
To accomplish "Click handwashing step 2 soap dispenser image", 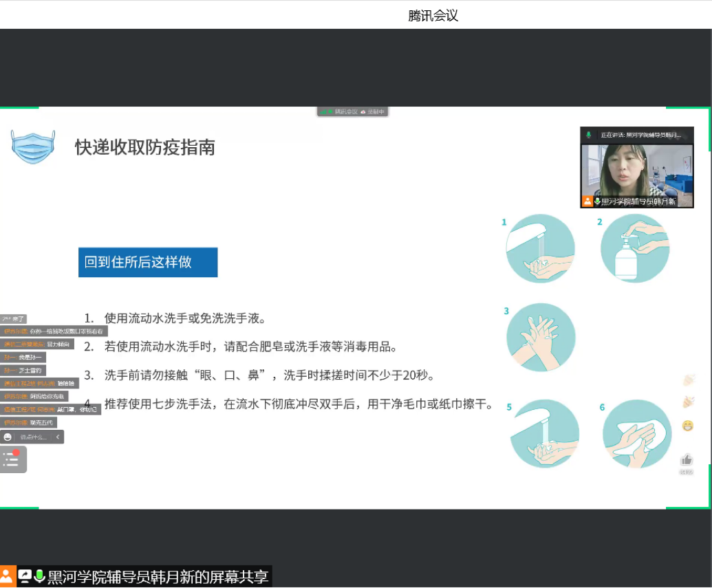I will click(x=635, y=248).
